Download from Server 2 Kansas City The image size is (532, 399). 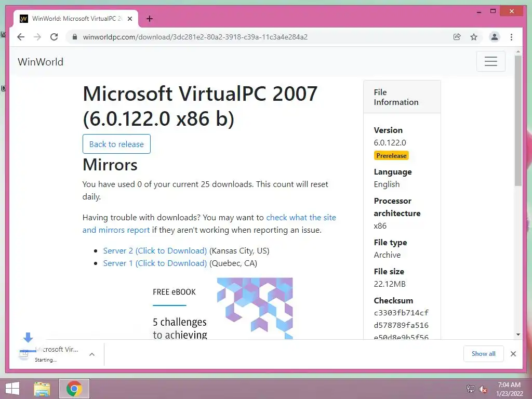click(155, 251)
